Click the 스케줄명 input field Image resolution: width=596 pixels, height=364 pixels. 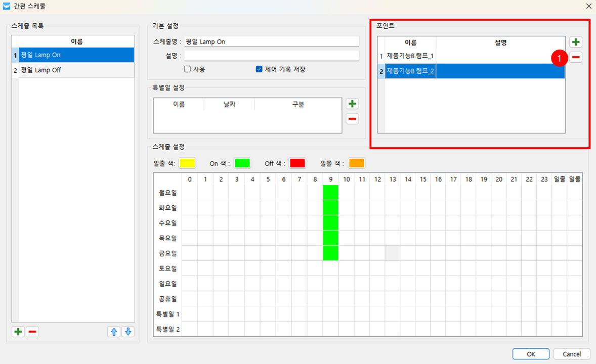pyautogui.click(x=271, y=42)
